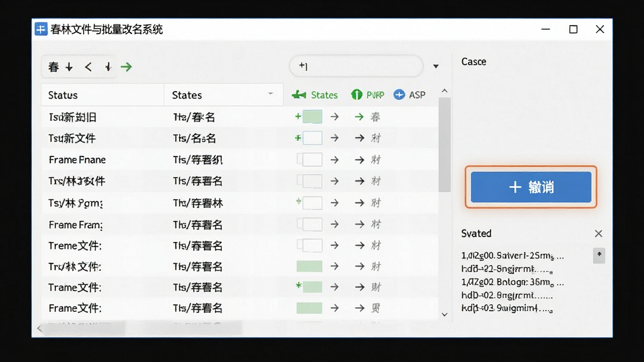Click the second arrow in the Frame Pnane row
The height and width of the screenshot is (362, 644).
tap(360, 160)
